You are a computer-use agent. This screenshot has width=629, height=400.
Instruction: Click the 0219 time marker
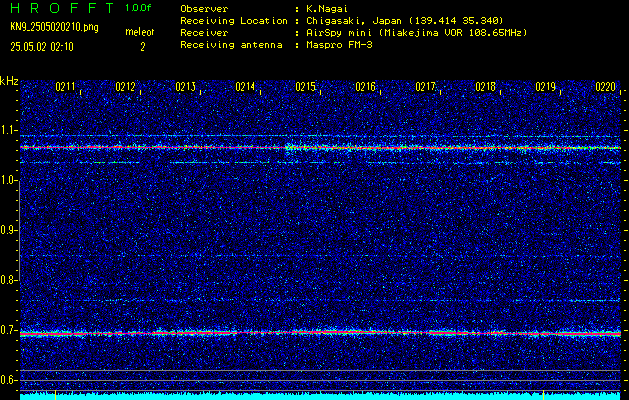tap(546, 87)
